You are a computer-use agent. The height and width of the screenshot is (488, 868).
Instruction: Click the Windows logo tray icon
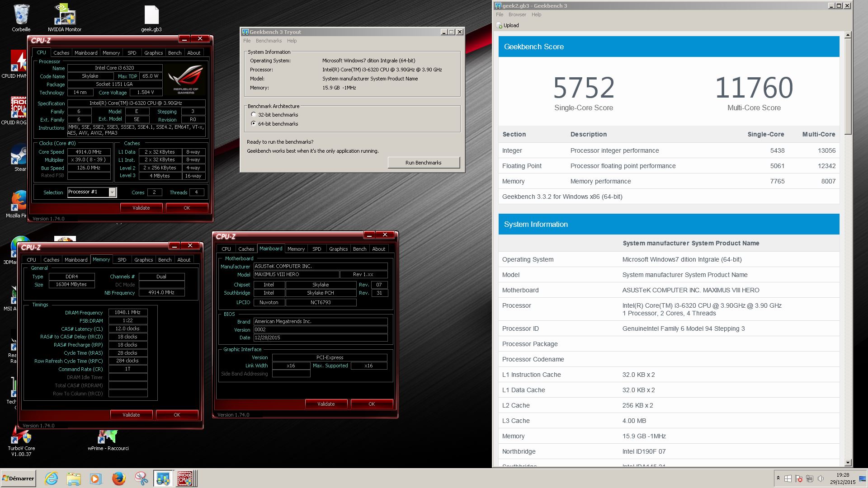pos(788,479)
